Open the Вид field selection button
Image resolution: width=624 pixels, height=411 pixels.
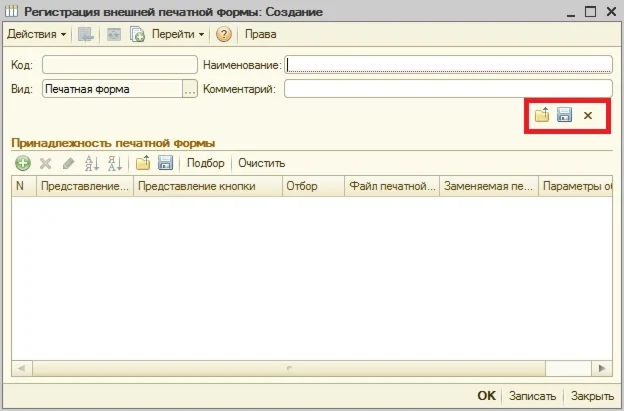(x=190, y=89)
